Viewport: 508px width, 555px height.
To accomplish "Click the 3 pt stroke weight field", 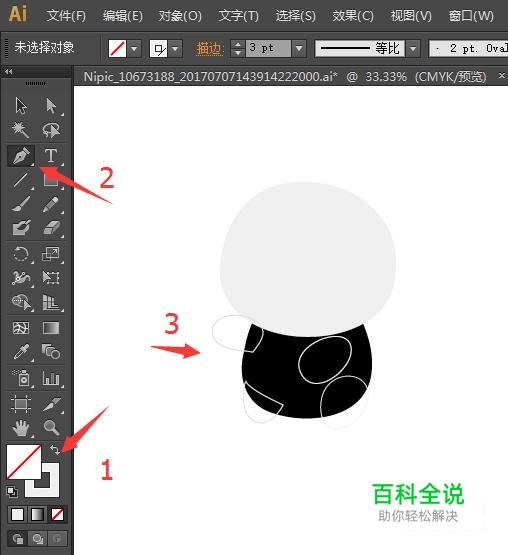I will 268,48.
